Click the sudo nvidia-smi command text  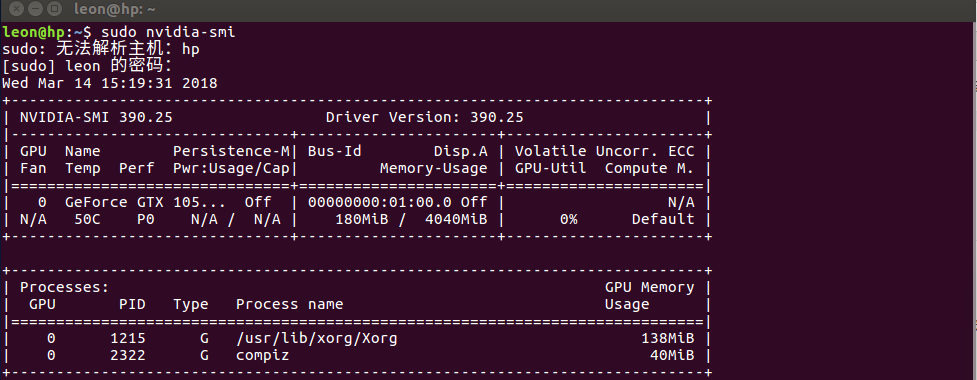(x=168, y=32)
